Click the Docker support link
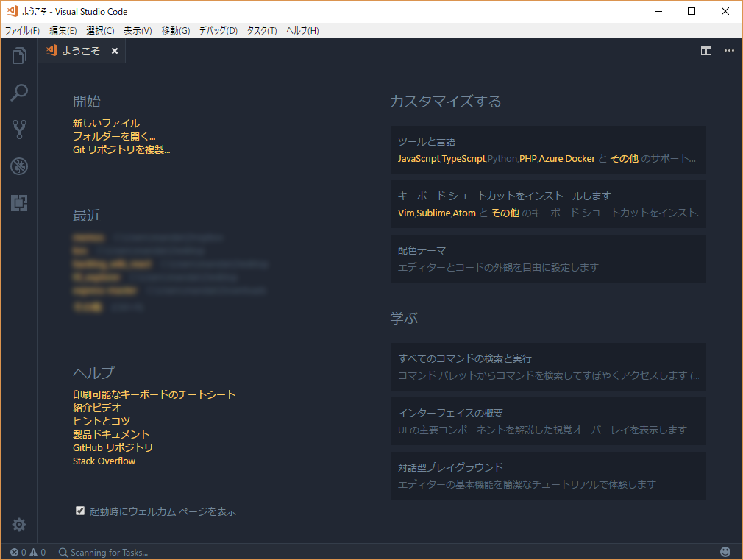Viewport: 743px width, 560px height. 580,159
